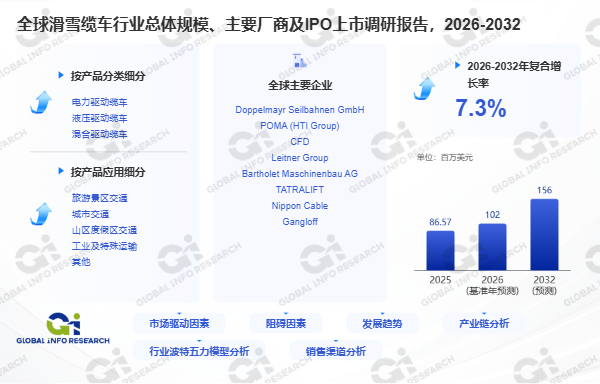
Task: Open the 阻碍因素 tag
Action: pos(286,324)
